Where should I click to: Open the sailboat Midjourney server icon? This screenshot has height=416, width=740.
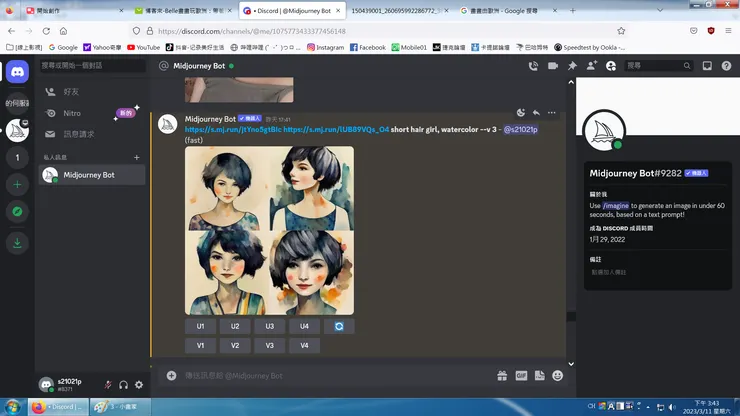(17, 130)
